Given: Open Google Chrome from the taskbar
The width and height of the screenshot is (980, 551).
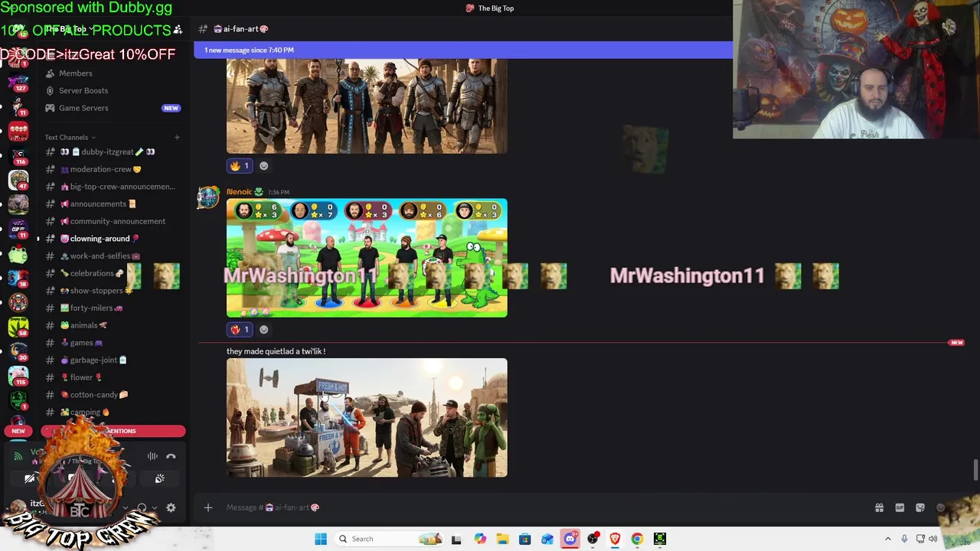Looking at the screenshot, I should (637, 539).
